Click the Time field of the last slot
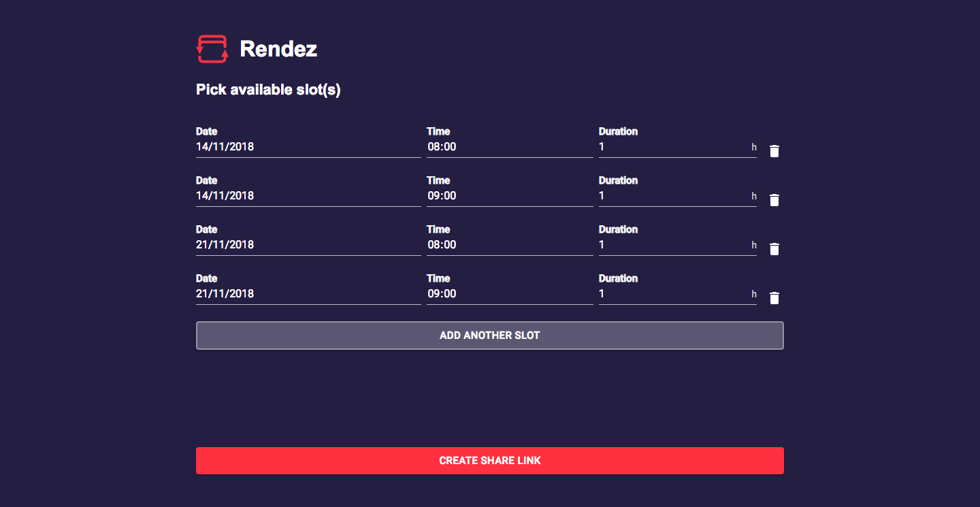The image size is (980, 507). click(x=509, y=293)
